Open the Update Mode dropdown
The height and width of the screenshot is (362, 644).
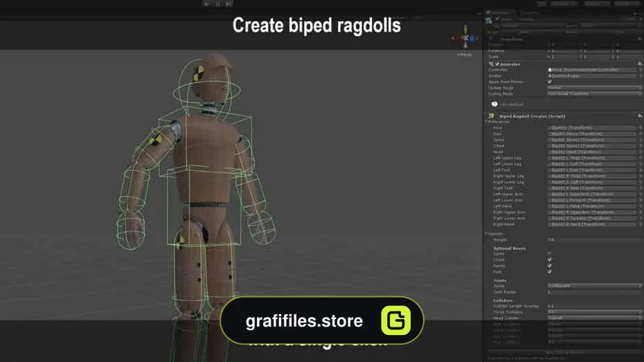pos(594,87)
